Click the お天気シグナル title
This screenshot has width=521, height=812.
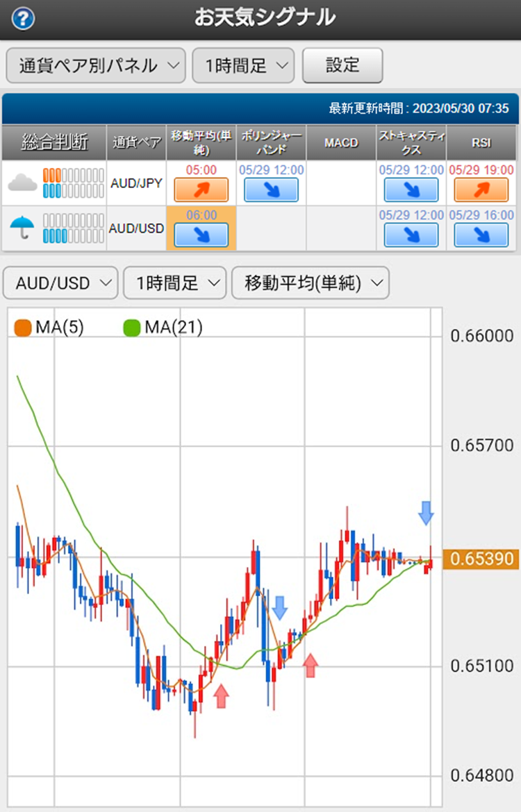point(265,18)
